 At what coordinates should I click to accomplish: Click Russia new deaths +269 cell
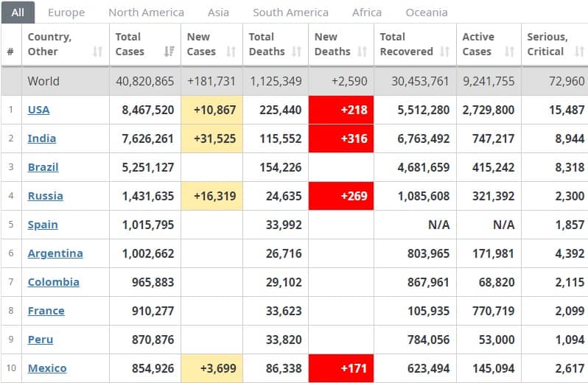[x=341, y=196]
